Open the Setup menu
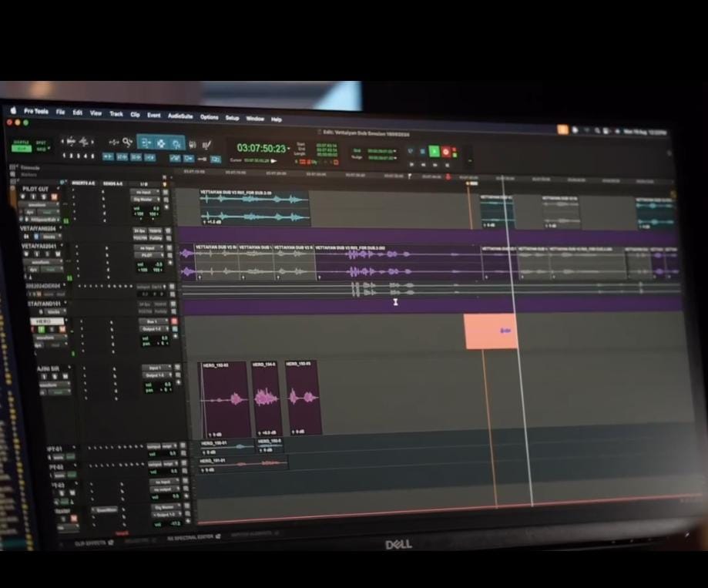The image size is (708, 588). coord(232,118)
